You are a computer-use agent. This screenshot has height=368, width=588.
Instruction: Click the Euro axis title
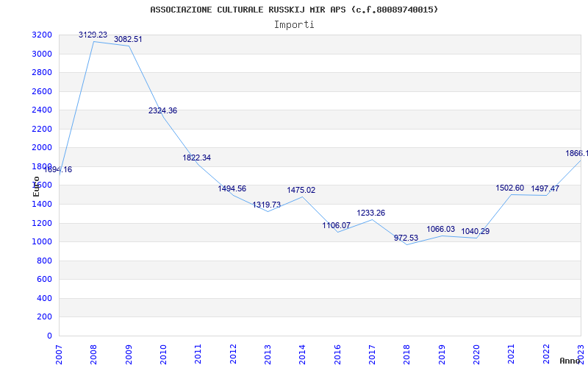coord(36,186)
